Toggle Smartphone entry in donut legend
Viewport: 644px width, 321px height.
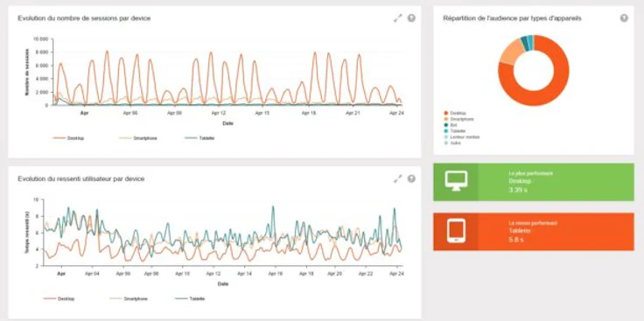[458, 119]
